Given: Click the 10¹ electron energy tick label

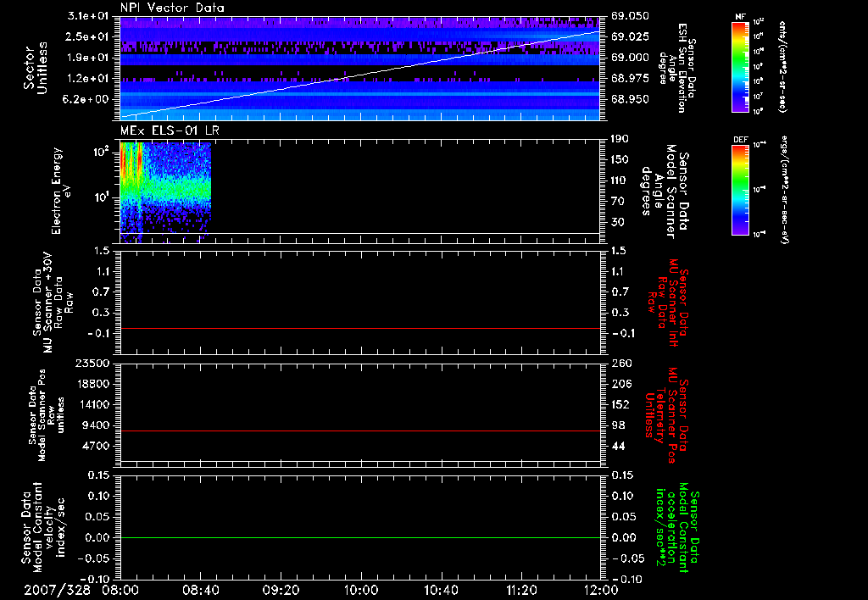Looking at the screenshot, I should [100, 197].
